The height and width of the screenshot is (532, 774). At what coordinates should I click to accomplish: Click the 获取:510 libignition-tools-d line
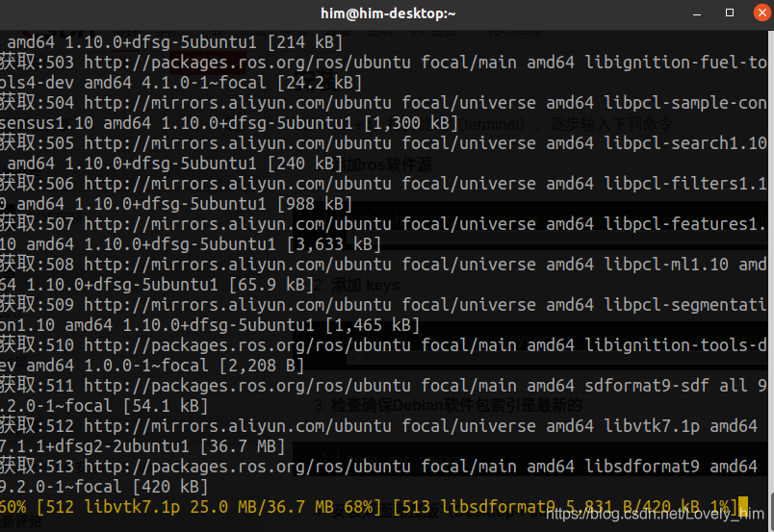(383, 345)
